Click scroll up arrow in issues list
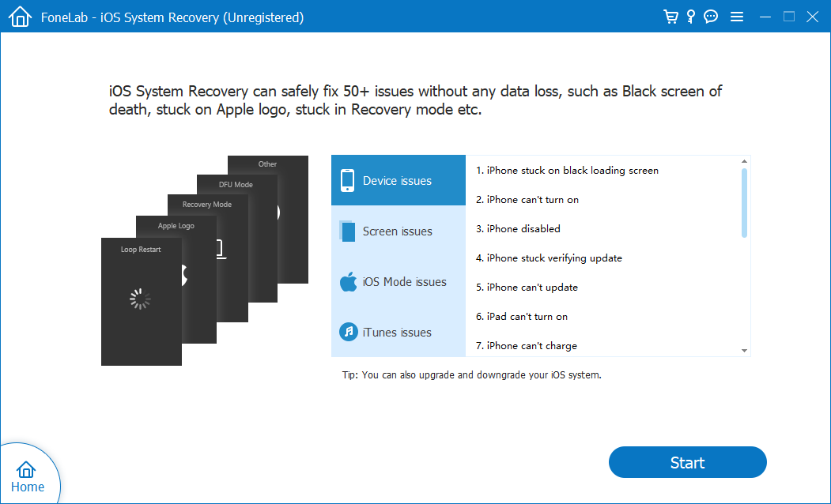Image resolution: width=831 pixels, height=504 pixels. click(744, 162)
